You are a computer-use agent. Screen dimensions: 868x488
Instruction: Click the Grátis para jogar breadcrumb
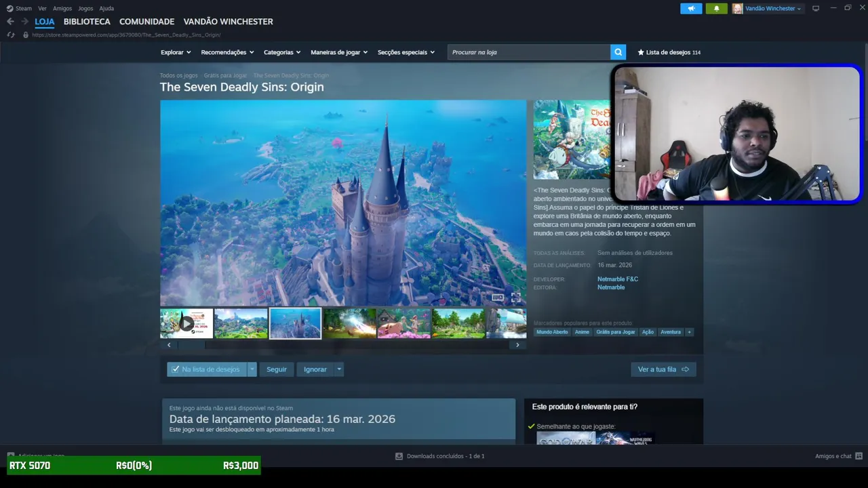click(225, 76)
